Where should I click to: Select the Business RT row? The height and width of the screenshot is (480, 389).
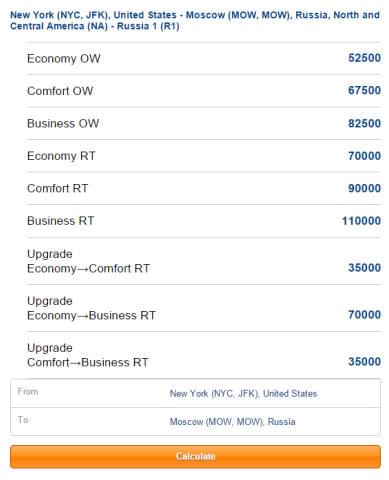click(204, 221)
